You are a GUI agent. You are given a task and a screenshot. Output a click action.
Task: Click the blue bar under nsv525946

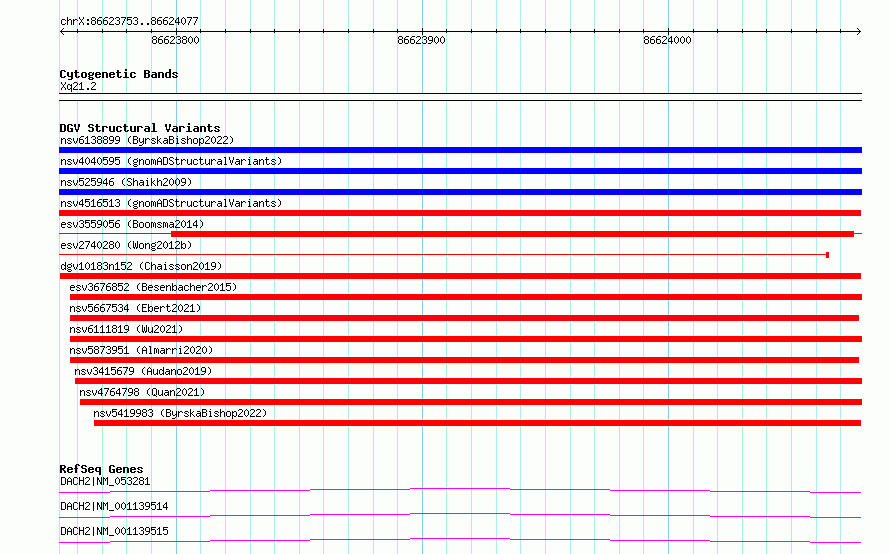pyautogui.click(x=460, y=192)
